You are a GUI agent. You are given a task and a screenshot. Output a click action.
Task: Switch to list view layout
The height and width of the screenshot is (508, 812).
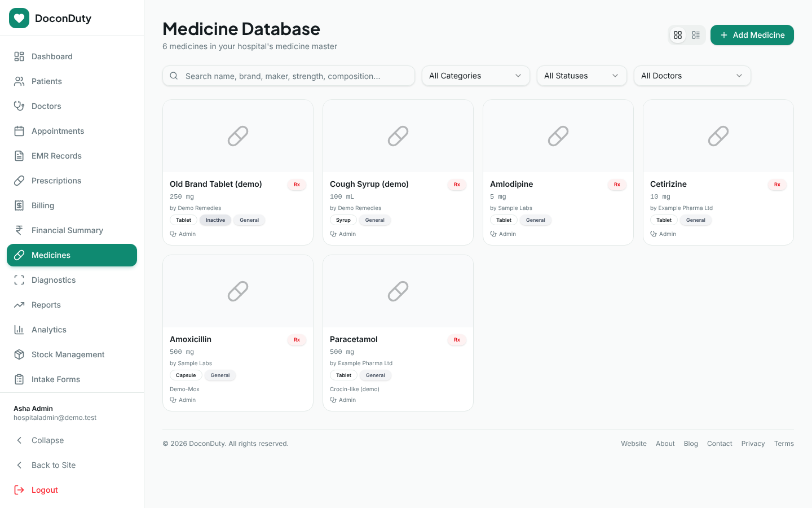click(696, 35)
